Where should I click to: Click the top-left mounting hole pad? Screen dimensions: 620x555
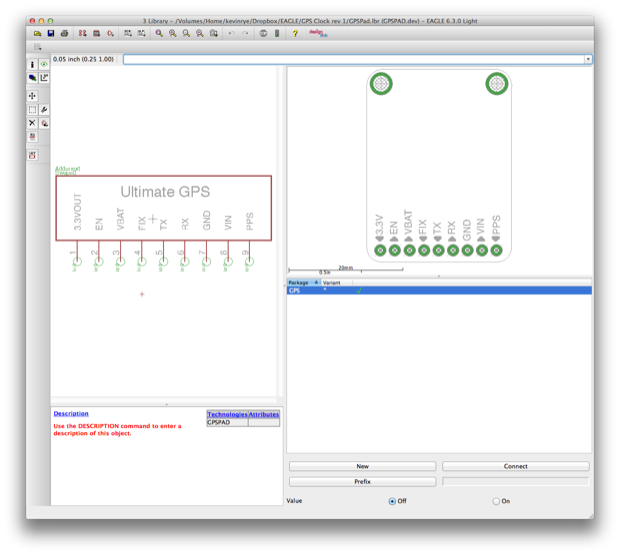coord(381,84)
